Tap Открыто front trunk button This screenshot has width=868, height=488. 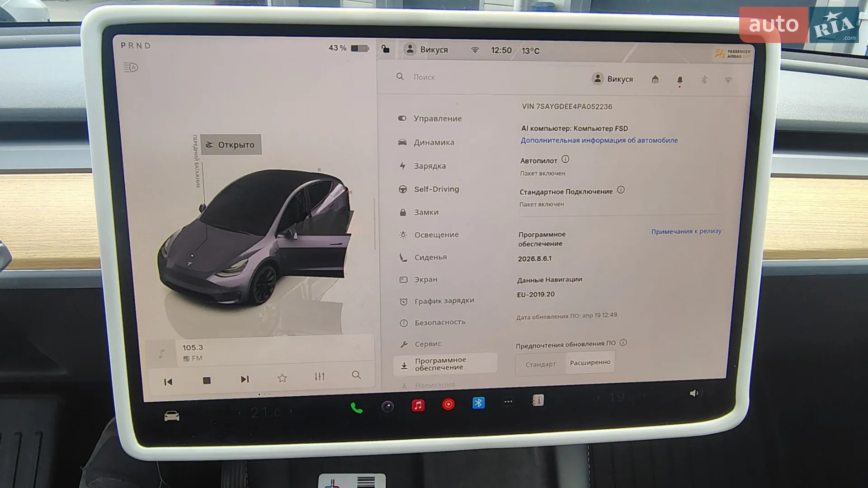tap(231, 145)
